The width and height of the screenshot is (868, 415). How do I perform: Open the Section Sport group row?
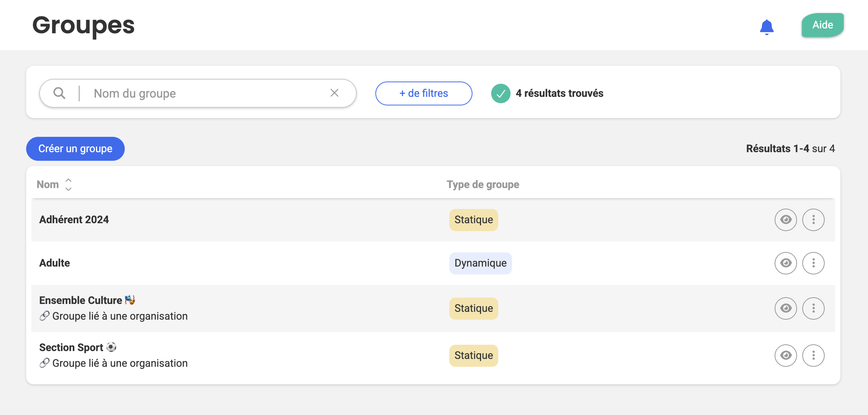point(71,348)
